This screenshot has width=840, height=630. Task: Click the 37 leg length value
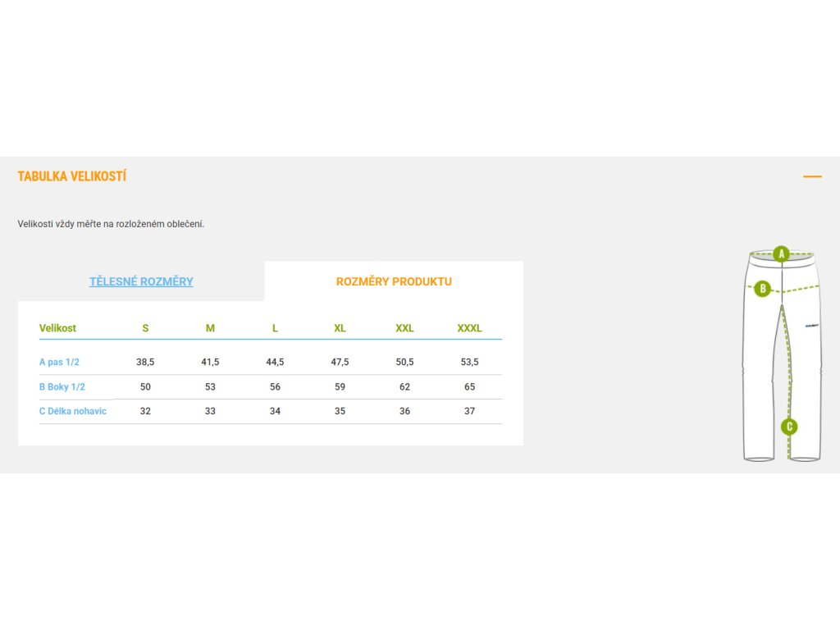(x=469, y=411)
